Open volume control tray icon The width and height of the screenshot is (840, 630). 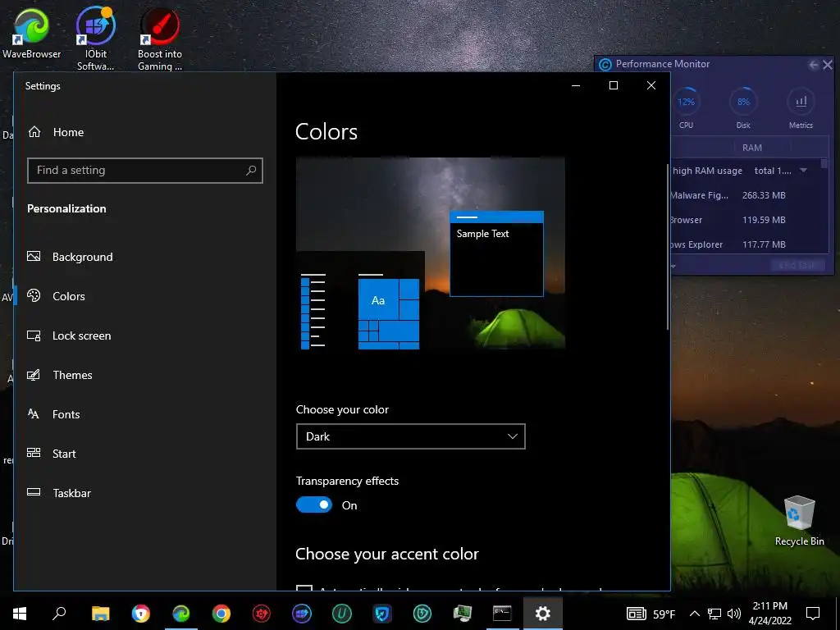click(734, 614)
